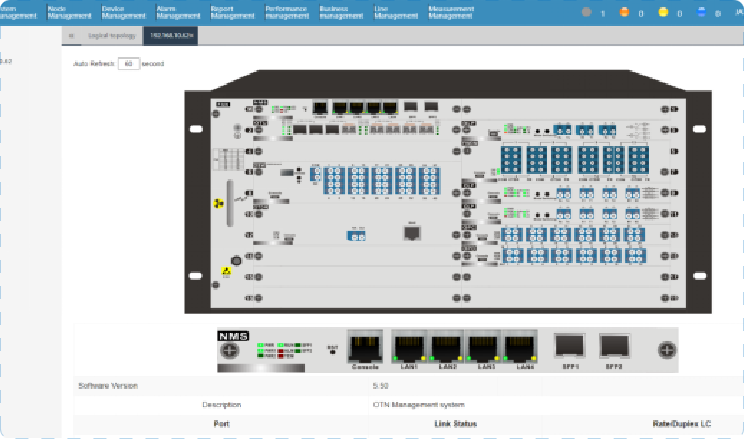744x439 pixels.
Task: Open the Measurement Management menu
Action: (x=452, y=12)
